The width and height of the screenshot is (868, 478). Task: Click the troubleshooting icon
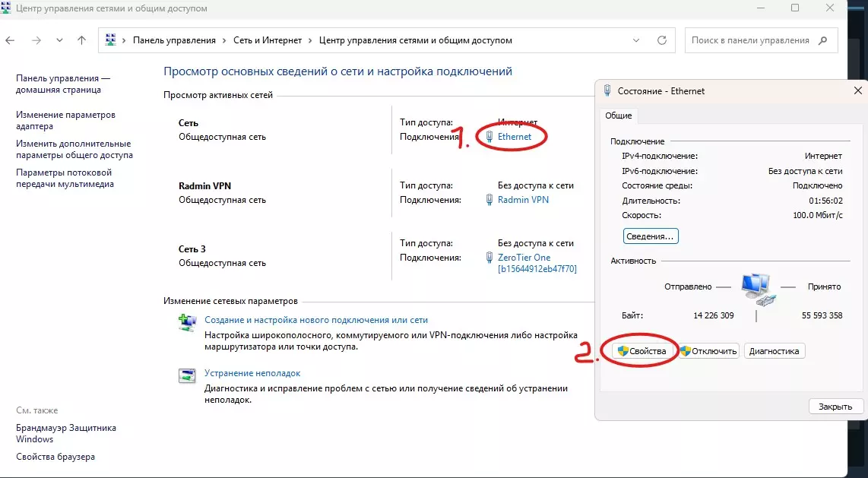tap(187, 375)
